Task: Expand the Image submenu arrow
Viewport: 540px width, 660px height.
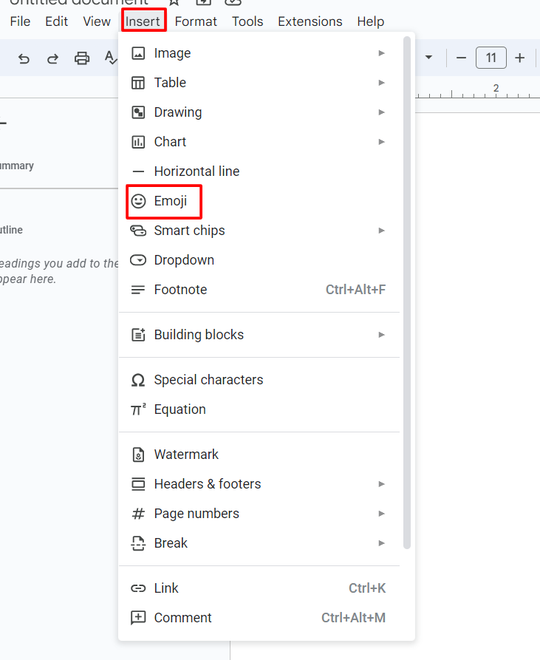Action: 381,53
